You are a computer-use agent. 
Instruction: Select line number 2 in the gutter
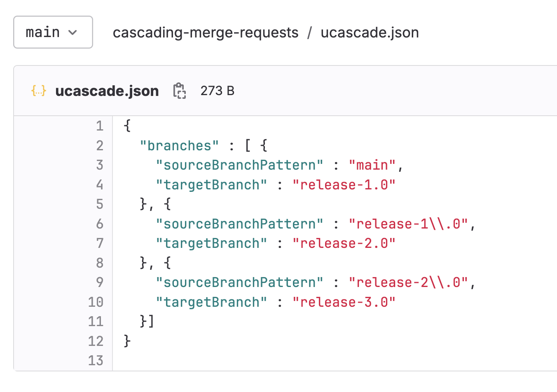point(100,145)
